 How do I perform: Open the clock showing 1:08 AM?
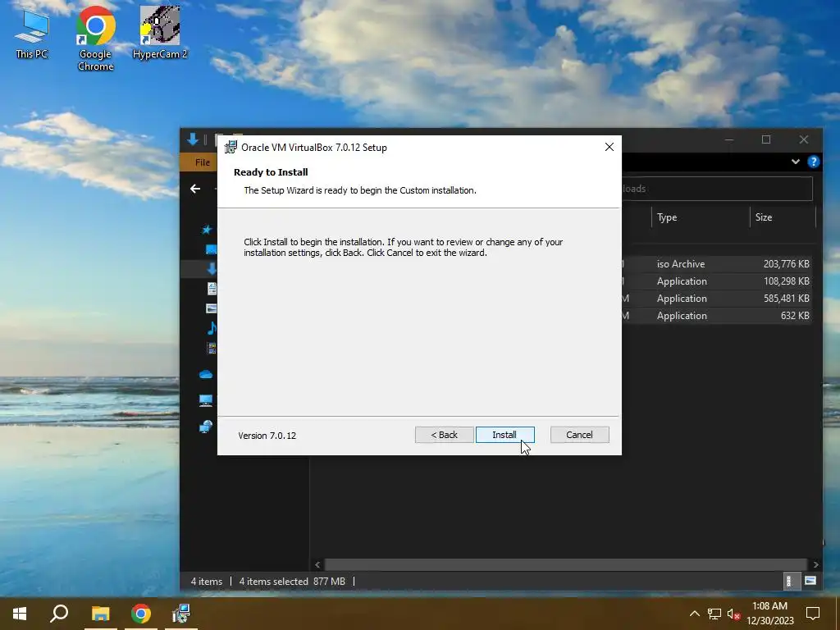769,614
